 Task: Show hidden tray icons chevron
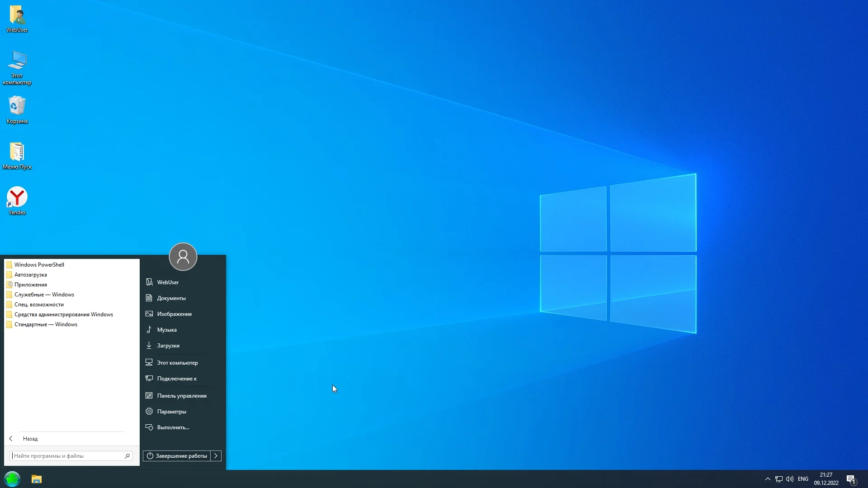[768, 479]
